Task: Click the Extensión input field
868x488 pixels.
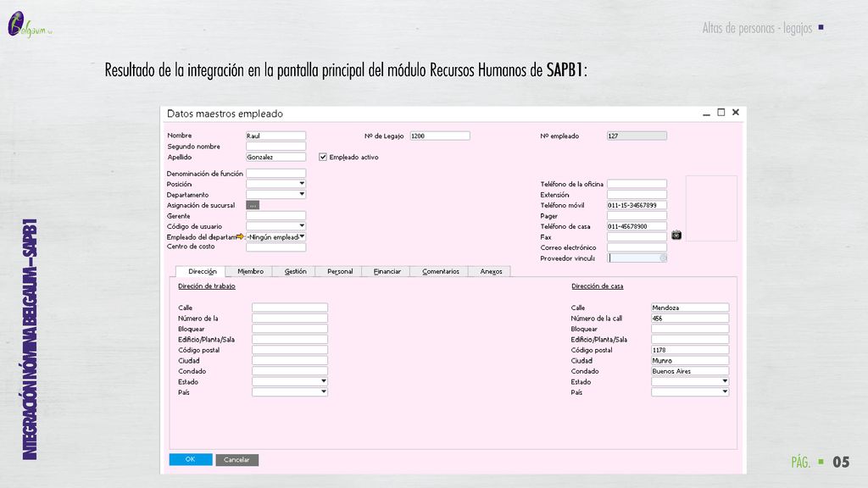Action: click(637, 194)
